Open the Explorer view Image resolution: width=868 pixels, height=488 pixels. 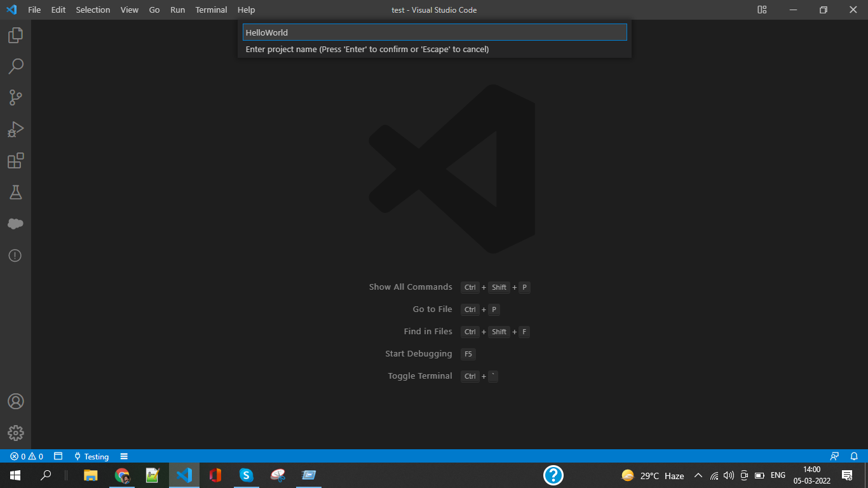coord(15,36)
